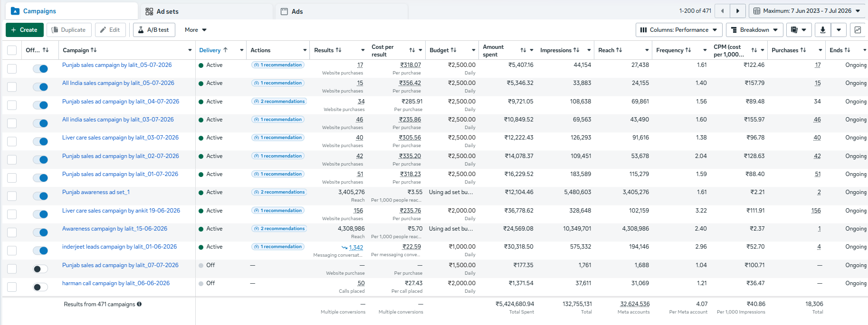
Task: Open the charts view icon at toolbar end
Action: coord(858,30)
